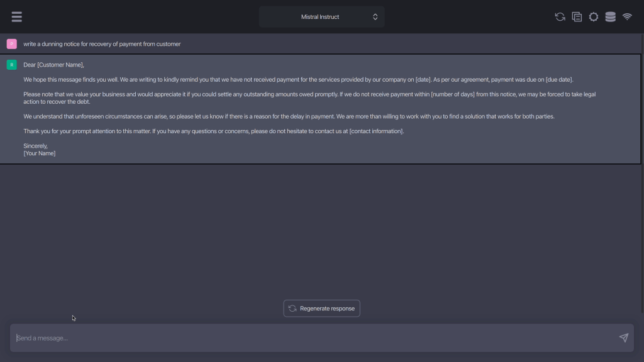This screenshot has height=362, width=644.
Task: Click the copy conversation icon
Action: [577, 17]
